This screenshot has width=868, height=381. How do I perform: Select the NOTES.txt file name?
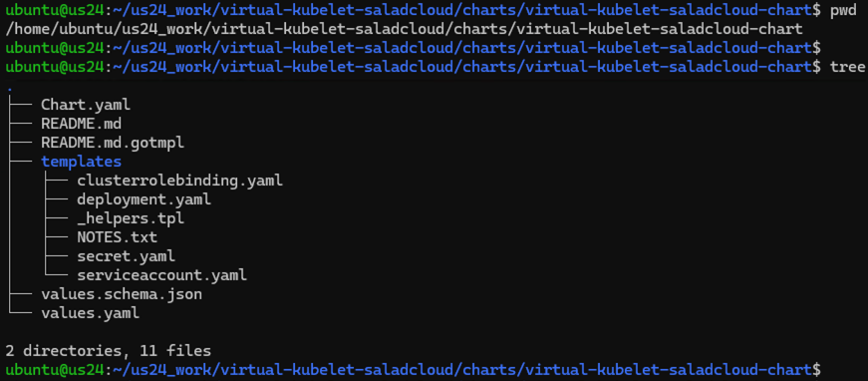click(x=118, y=237)
